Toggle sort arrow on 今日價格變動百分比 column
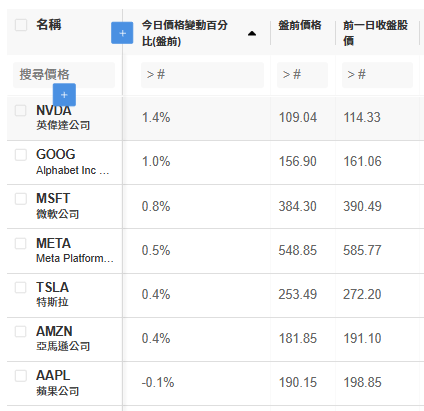 pos(252,33)
